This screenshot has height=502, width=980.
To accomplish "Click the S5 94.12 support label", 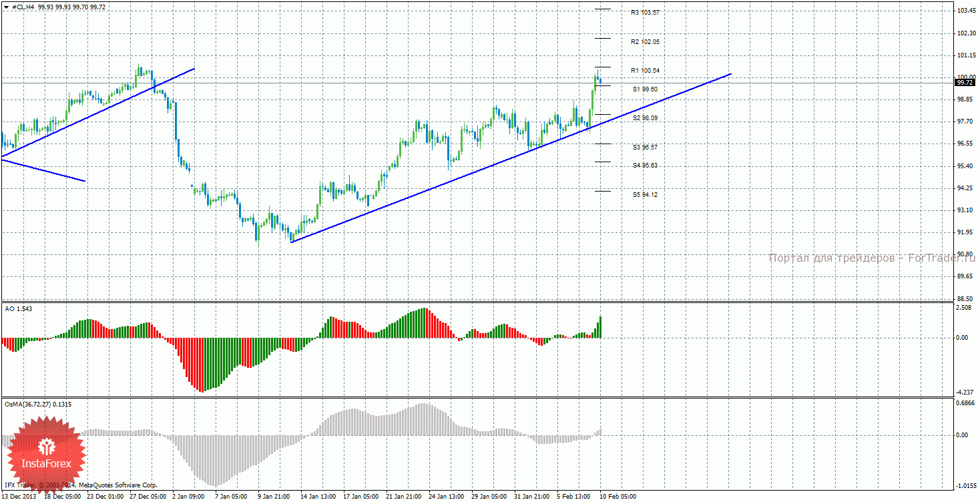I will click(645, 195).
